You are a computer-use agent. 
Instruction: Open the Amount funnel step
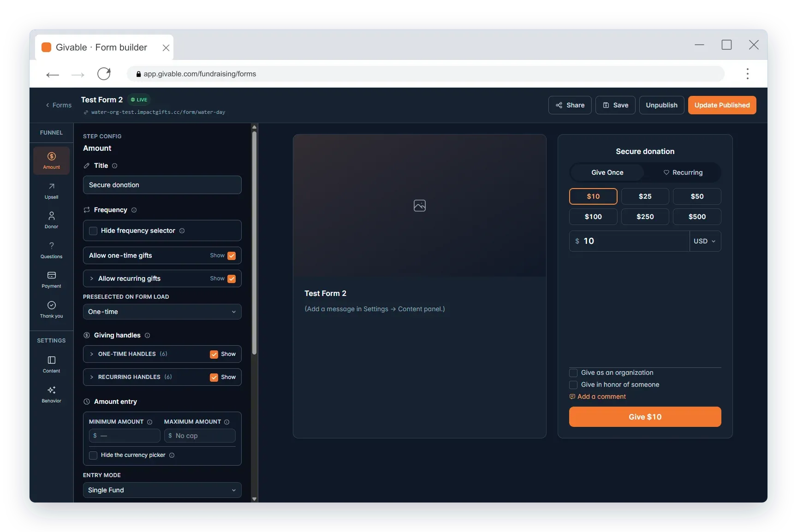[51, 160]
